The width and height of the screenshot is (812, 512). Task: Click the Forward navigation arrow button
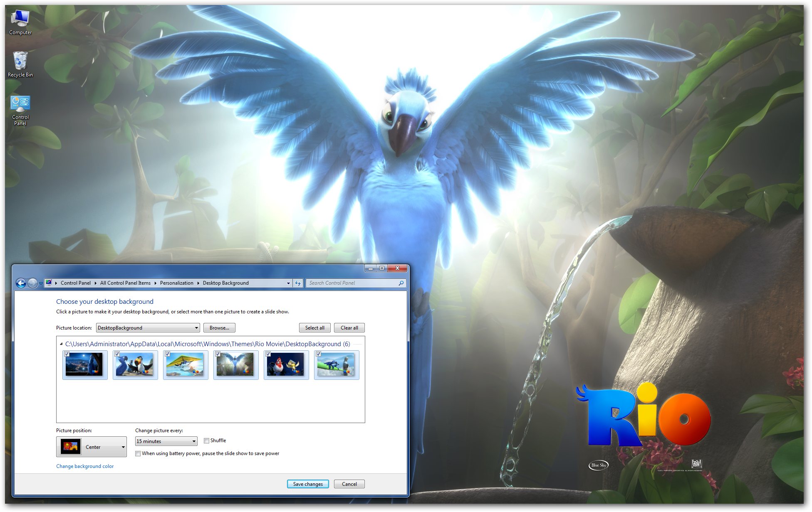point(32,283)
